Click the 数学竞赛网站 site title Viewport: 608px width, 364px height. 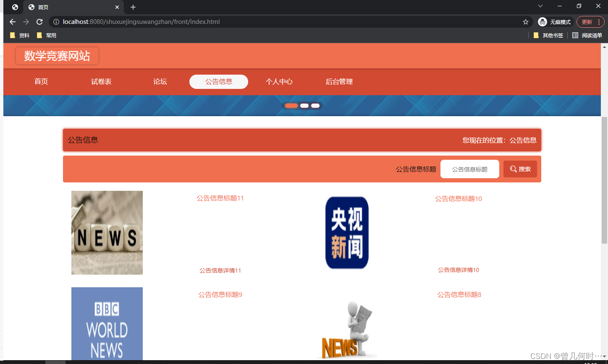tap(57, 56)
